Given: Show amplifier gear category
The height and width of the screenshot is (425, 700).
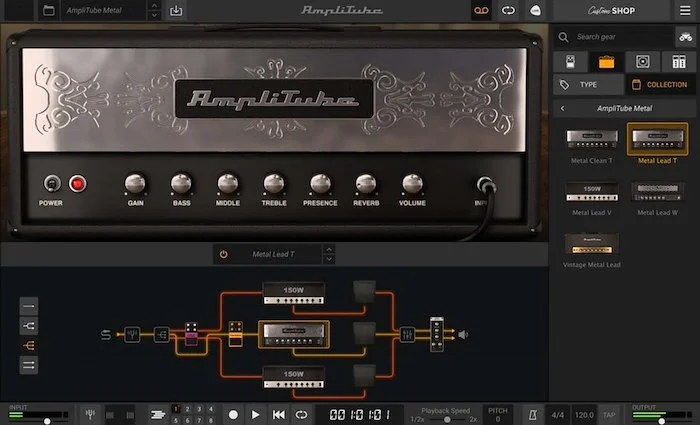Looking at the screenshot, I should [606, 62].
